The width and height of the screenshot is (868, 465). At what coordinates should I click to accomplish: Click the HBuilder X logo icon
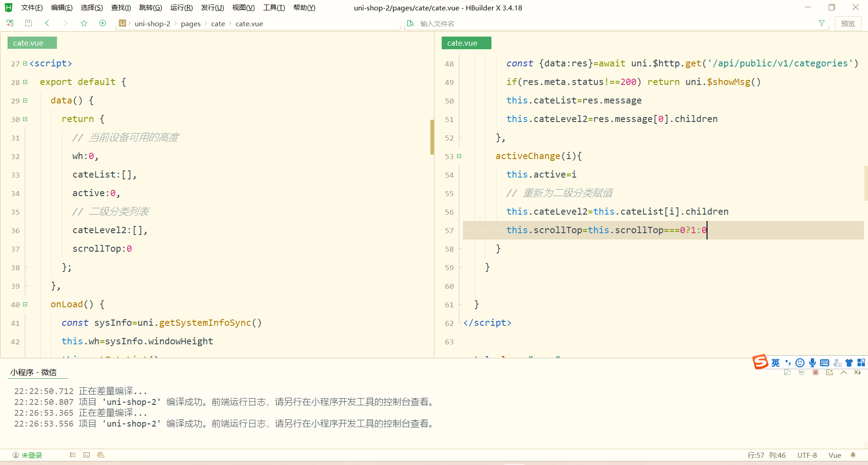pos(9,8)
